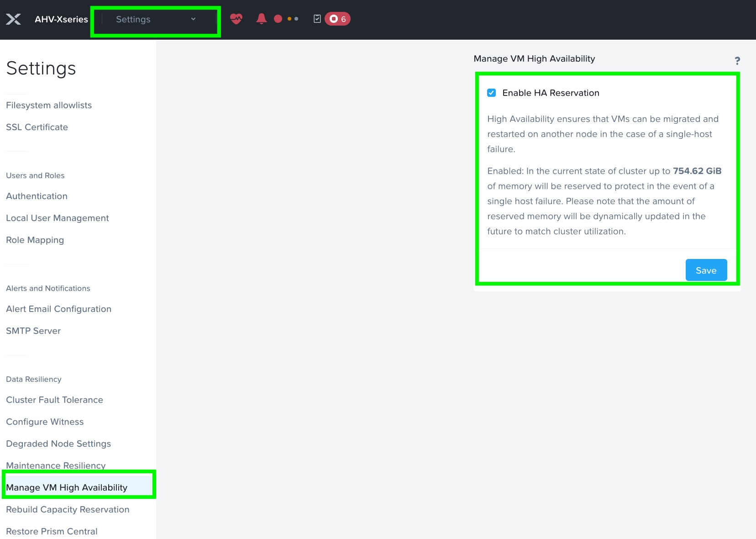
Task: Open the Settings dropdown menu
Action: [x=155, y=20]
